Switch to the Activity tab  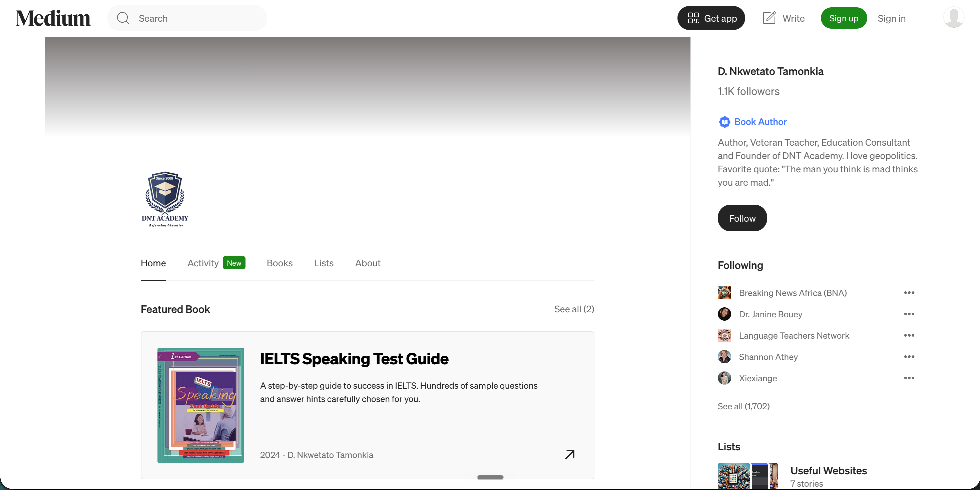pyautogui.click(x=203, y=263)
